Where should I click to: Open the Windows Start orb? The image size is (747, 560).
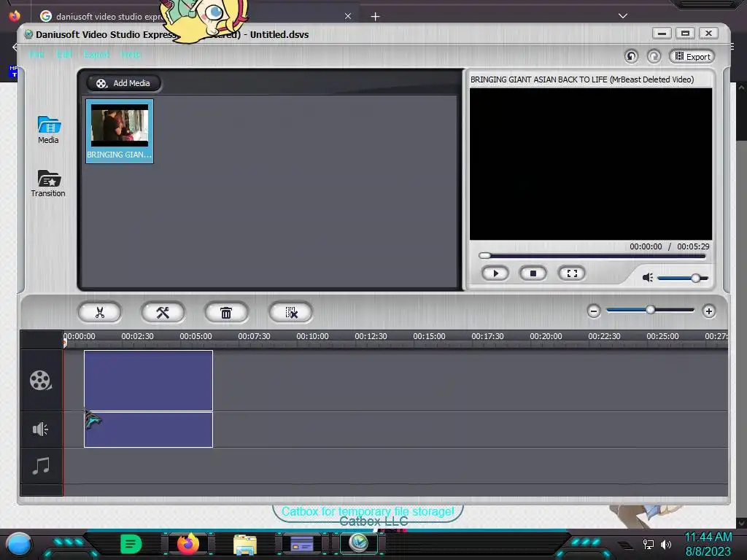[x=19, y=544]
